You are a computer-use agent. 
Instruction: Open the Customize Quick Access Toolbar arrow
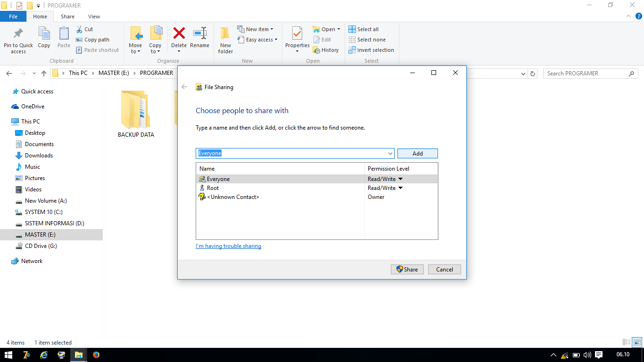[39, 6]
